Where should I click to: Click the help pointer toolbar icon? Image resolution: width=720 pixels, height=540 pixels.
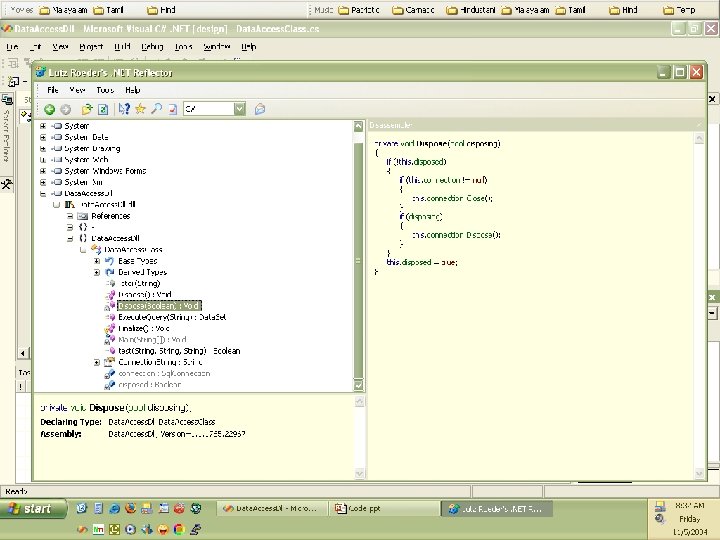pos(125,108)
